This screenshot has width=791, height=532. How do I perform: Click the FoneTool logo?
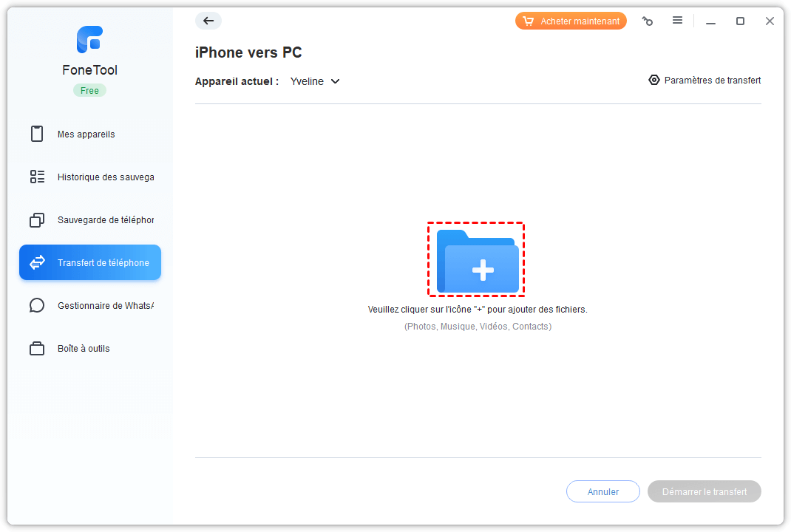(89, 40)
